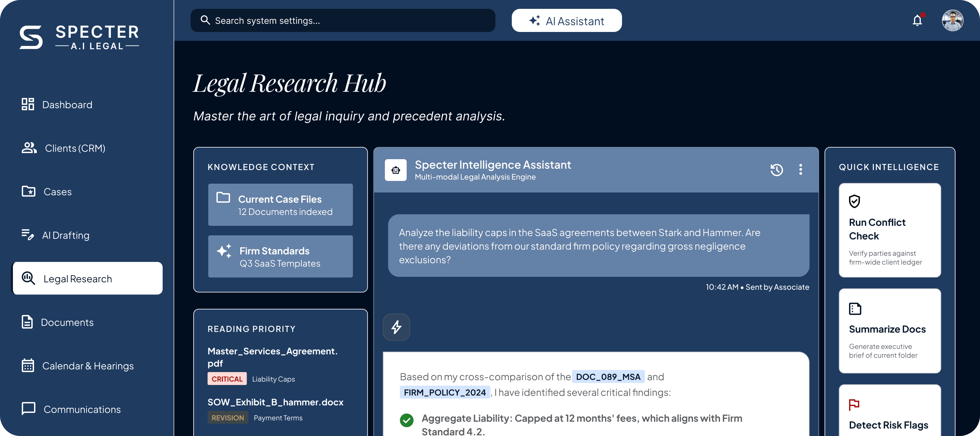The width and height of the screenshot is (980, 436).
Task: Click the Legal Research magnifier icon
Action: click(x=29, y=278)
